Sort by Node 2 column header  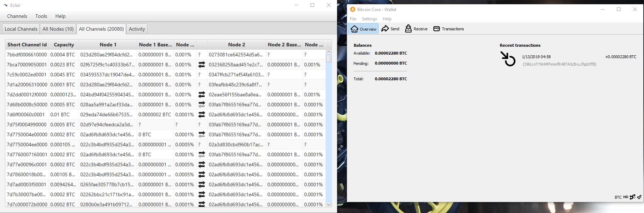pos(237,45)
